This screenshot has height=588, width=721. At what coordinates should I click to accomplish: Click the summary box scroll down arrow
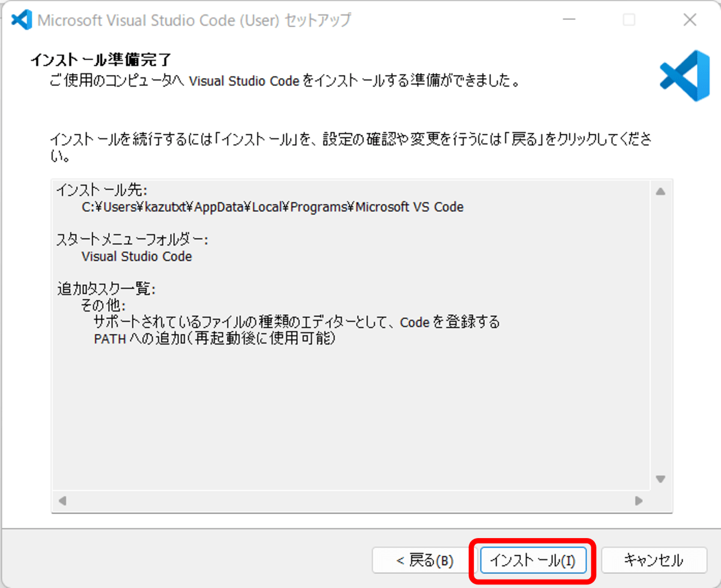click(660, 479)
